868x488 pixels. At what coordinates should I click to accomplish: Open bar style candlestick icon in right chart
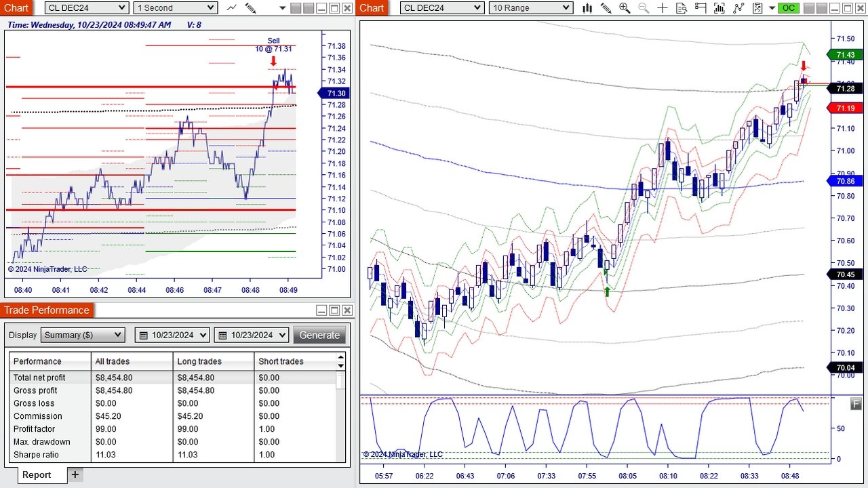[587, 7]
